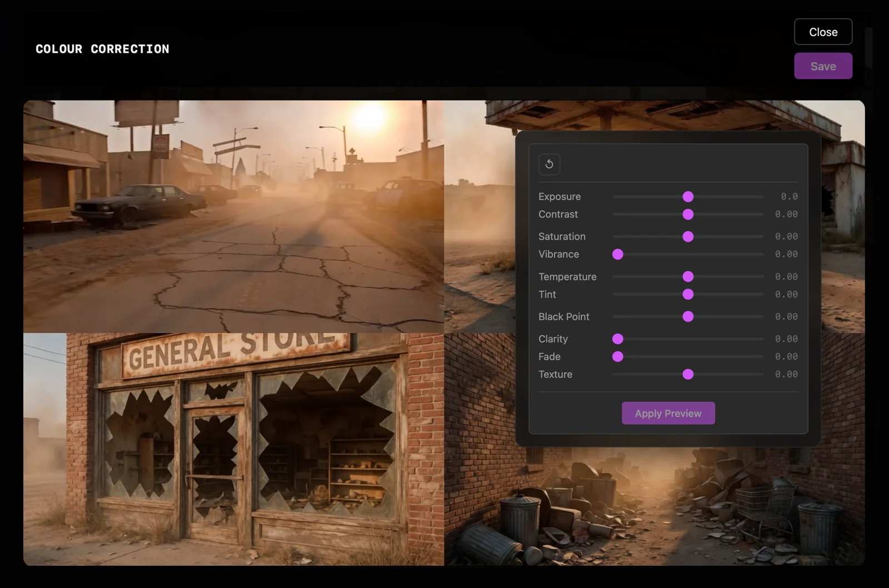
Task: Save the colour correction changes
Action: [823, 66]
